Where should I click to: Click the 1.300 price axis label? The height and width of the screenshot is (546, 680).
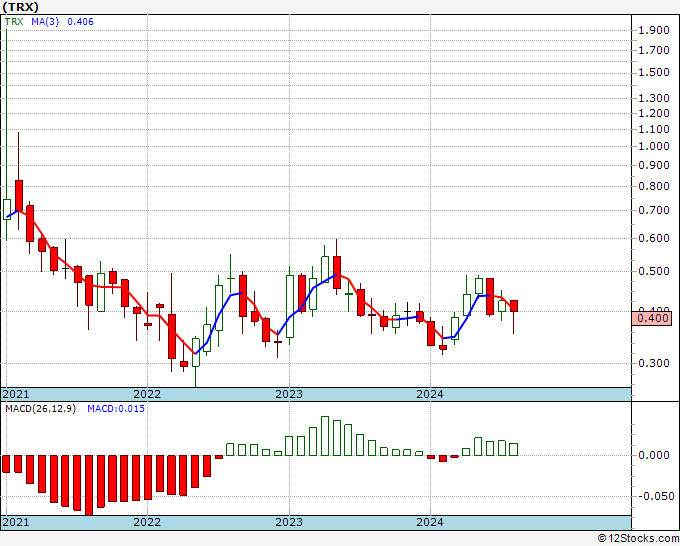(654, 98)
